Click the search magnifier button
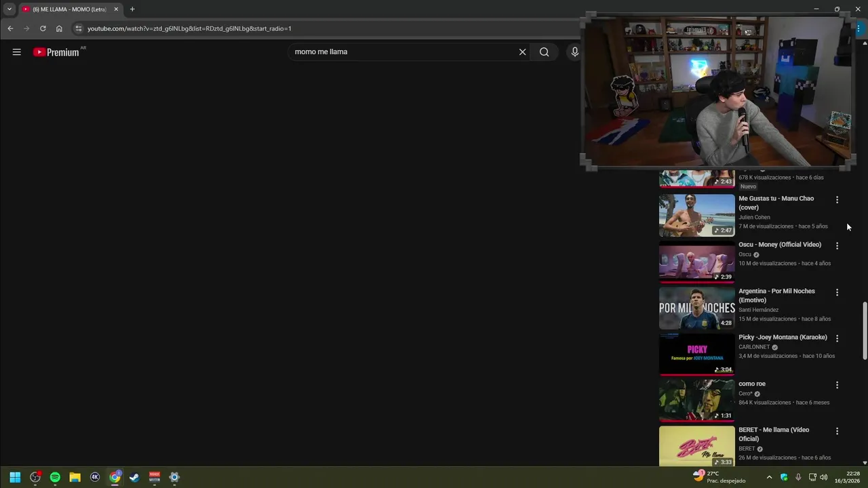The image size is (868, 488). (544, 52)
